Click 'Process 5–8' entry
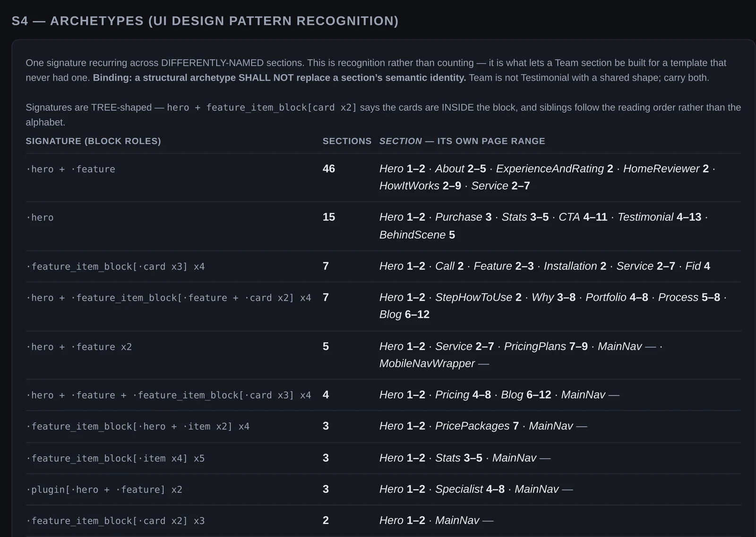 [689, 297]
